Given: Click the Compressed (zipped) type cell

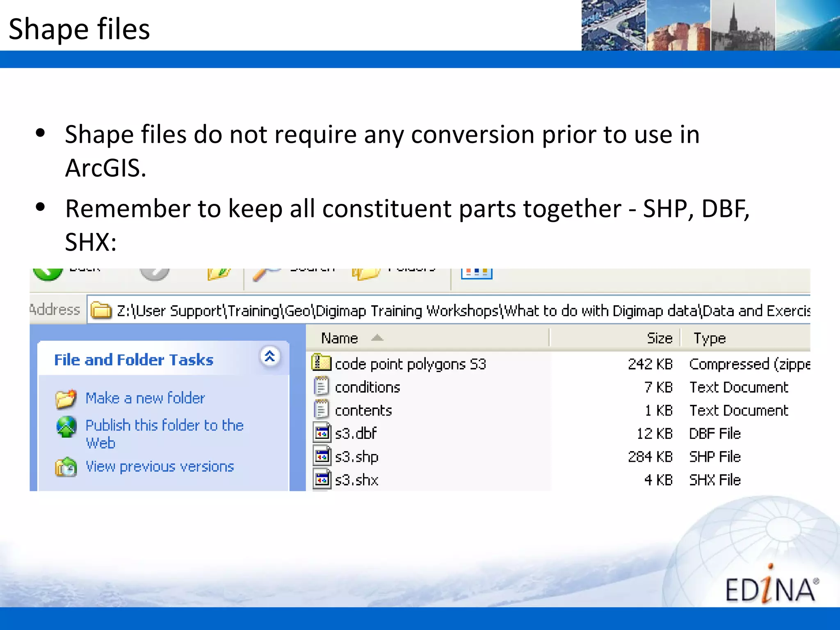Looking at the screenshot, I should tap(750, 364).
